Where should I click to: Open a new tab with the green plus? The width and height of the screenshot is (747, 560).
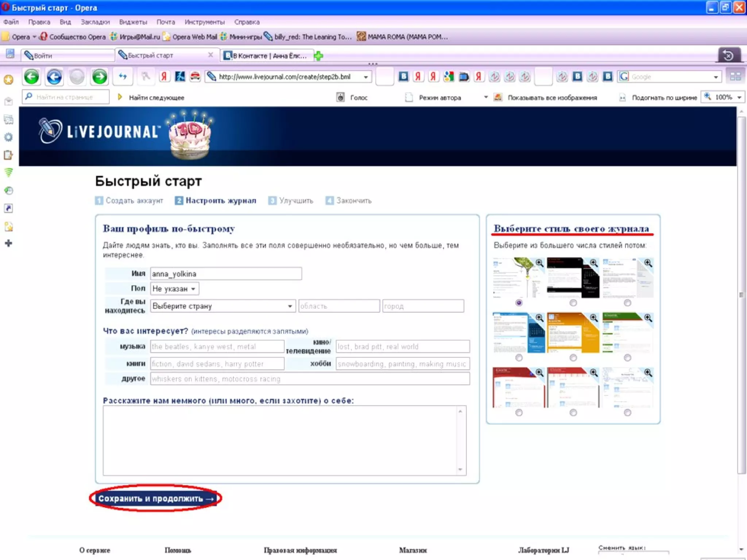[x=318, y=56]
